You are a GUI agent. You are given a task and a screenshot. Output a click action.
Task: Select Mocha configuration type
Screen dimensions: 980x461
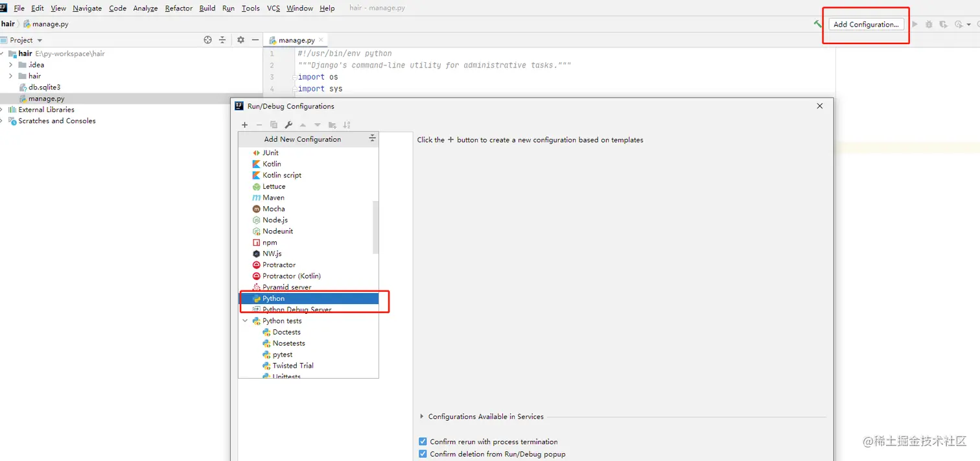309,209
